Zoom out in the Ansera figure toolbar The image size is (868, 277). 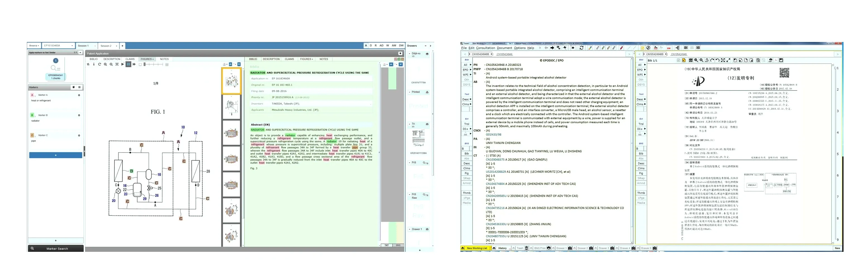pyautogui.click(x=111, y=64)
